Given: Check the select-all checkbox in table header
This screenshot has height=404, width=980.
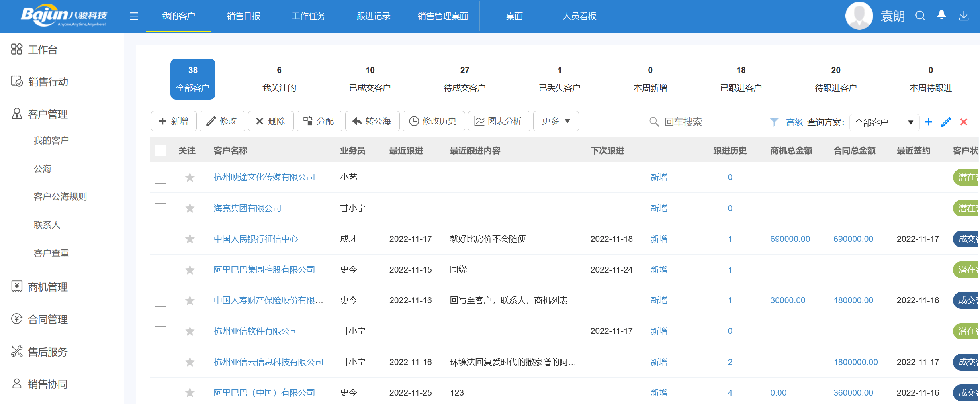Looking at the screenshot, I should [160, 151].
